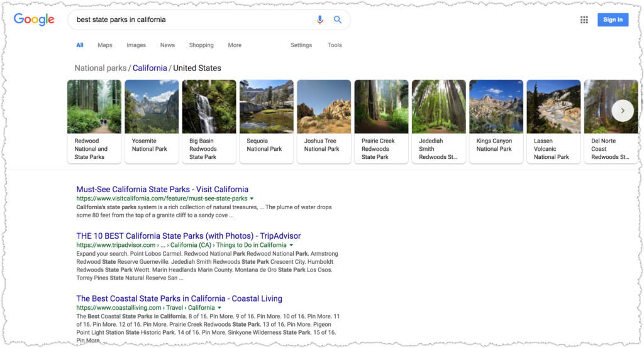Open the Lassen Volcanic National Park card

click(553, 121)
